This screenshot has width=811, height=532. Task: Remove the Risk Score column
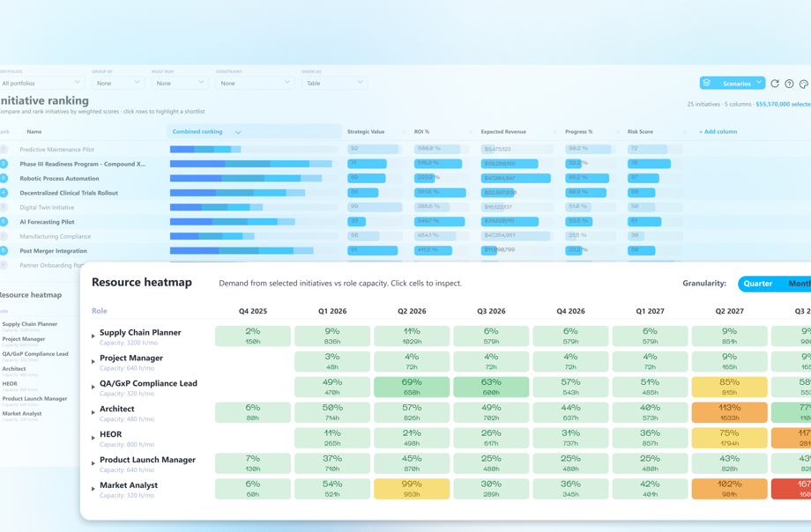(x=684, y=132)
